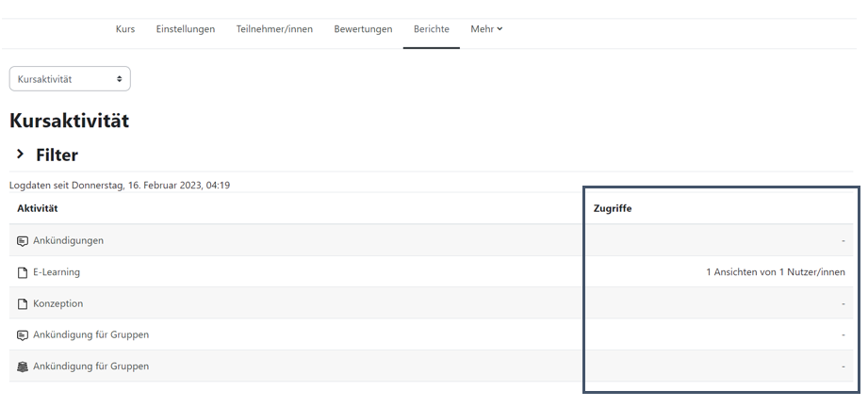Open the Einstellungen tab
This screenshot has width=868, height=407.
click(186, 29)
